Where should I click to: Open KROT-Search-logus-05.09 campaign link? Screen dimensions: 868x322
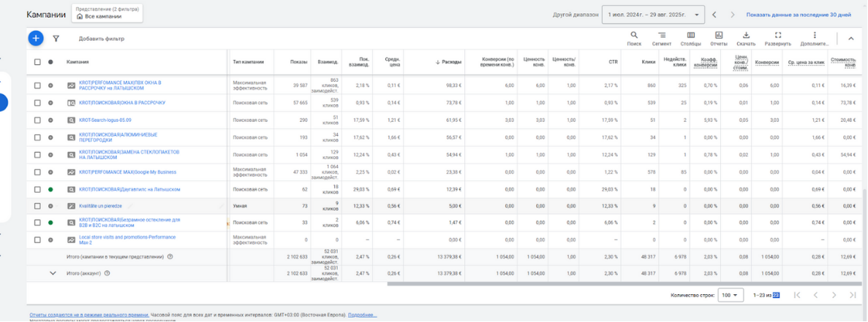105,120
